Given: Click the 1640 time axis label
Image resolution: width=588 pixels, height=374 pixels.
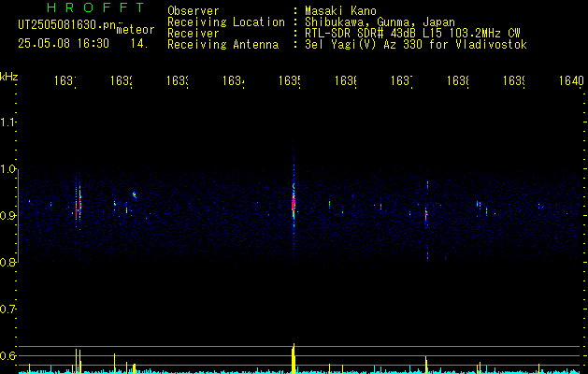Looking at the screenshot, I should (x=571, y=80).
